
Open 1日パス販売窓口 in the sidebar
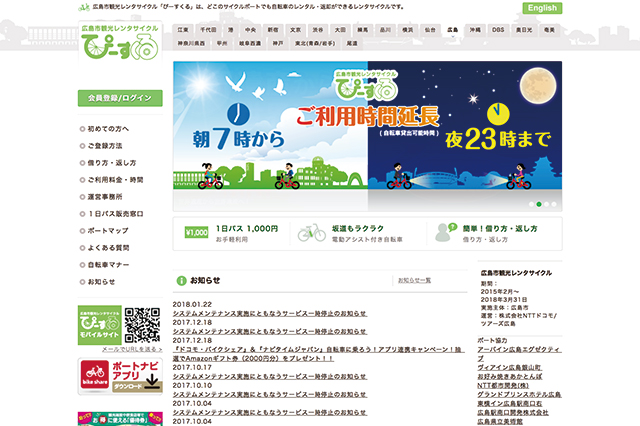115,214
